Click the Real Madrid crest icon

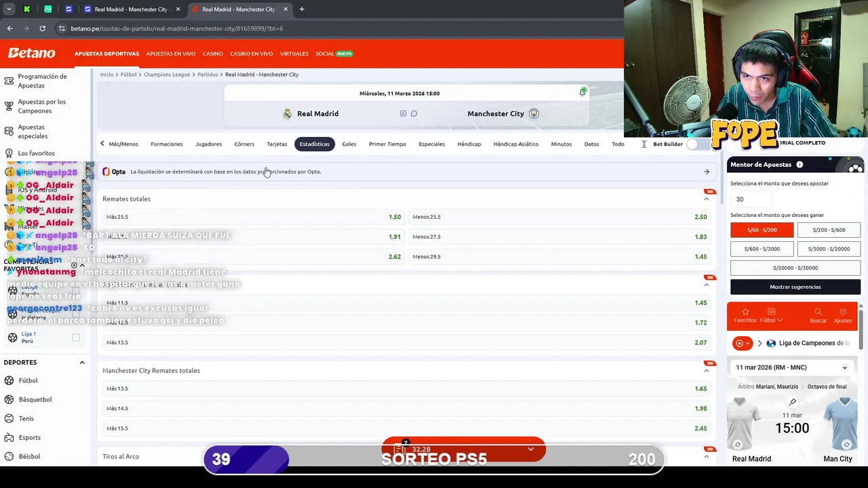pyautogui.click(x=288, y=113)
